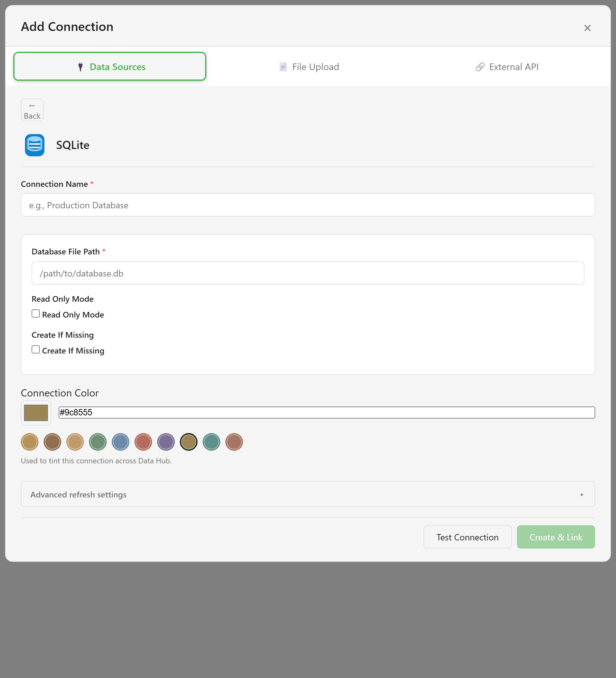Expand Advanced refresh settings

308,494
